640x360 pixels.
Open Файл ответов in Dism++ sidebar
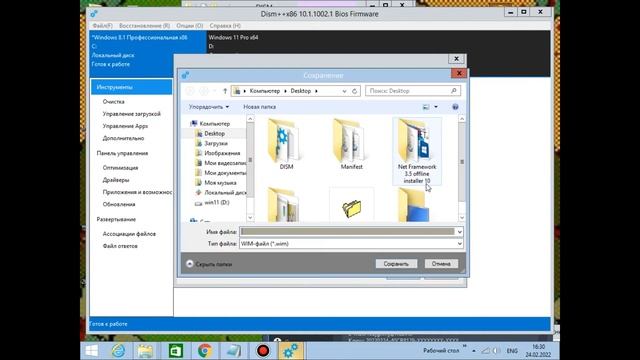coord(120,246)
